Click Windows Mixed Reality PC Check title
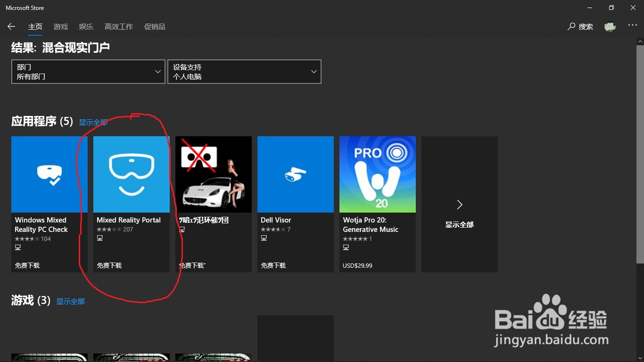This screenshot has height=362, width=644. [x=41, y=225]
